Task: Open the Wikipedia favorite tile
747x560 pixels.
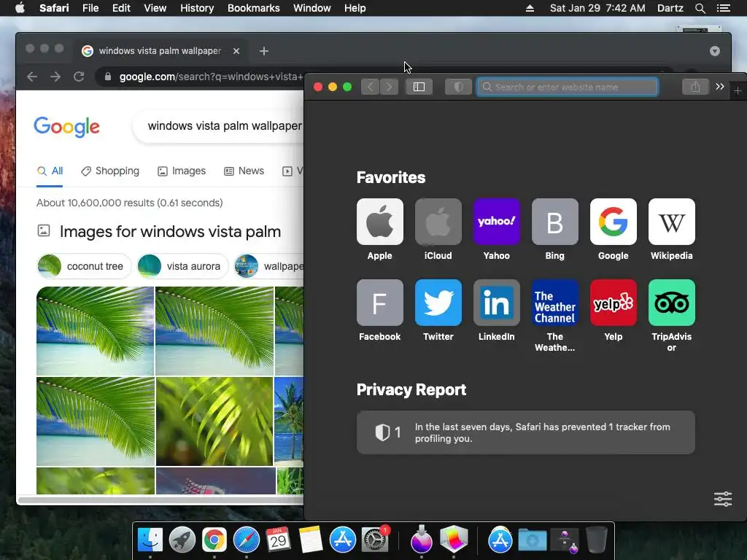Action: (x=672, y=222)
